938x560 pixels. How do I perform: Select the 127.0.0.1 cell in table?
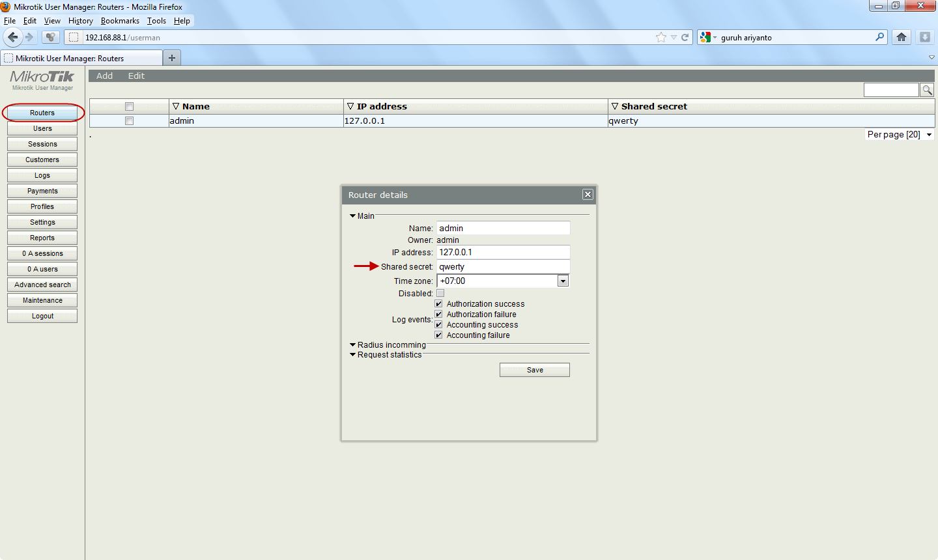[x=476, y=120]
